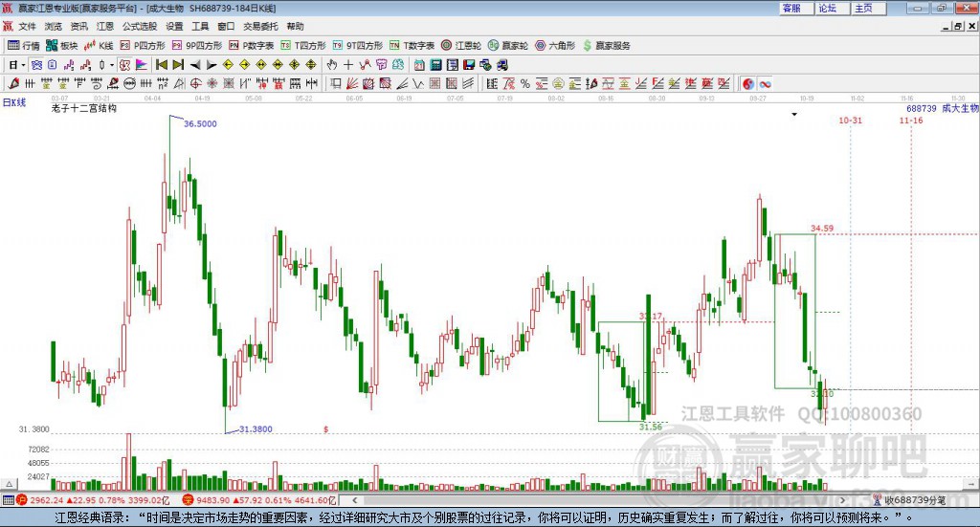
Task: Select the pencil drawing tool icon
Action: pyautogui.click(x=13, y=83)
